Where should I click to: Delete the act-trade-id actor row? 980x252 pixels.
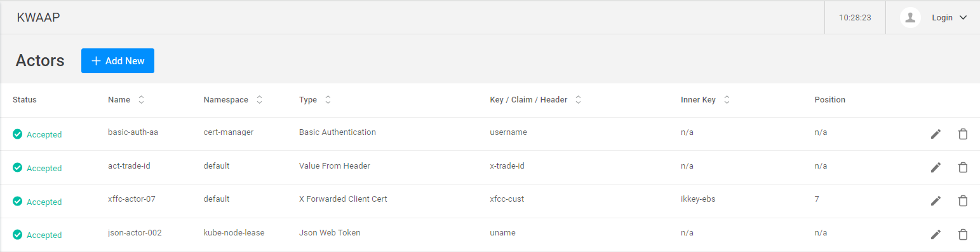pyautogui.click(x=963, y=167)
